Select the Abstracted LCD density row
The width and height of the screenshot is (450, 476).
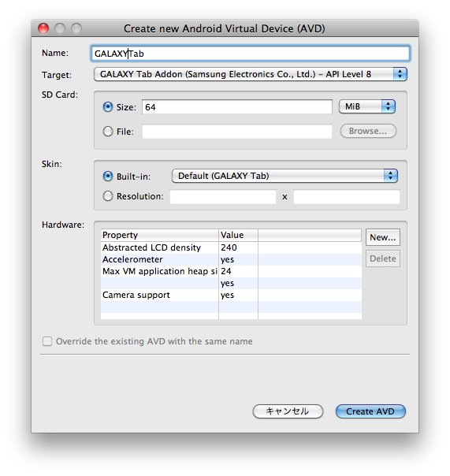tap(231, 247)
